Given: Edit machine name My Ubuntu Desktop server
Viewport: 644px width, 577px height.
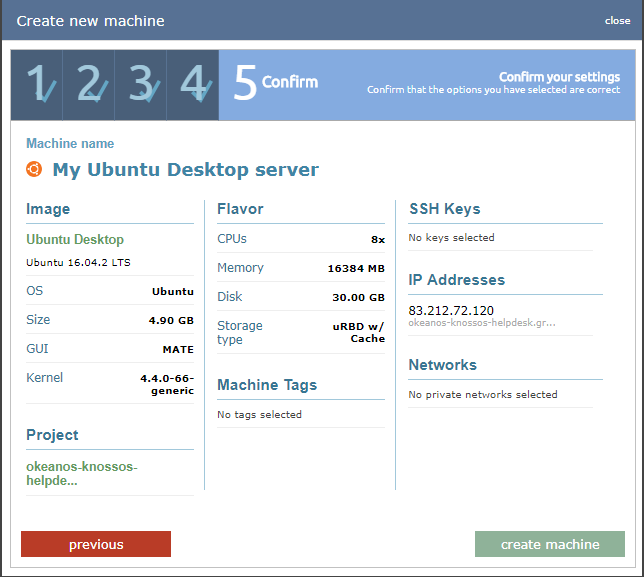Looking at the screenshot, I should pyautogui.click(x=185, y=170).
